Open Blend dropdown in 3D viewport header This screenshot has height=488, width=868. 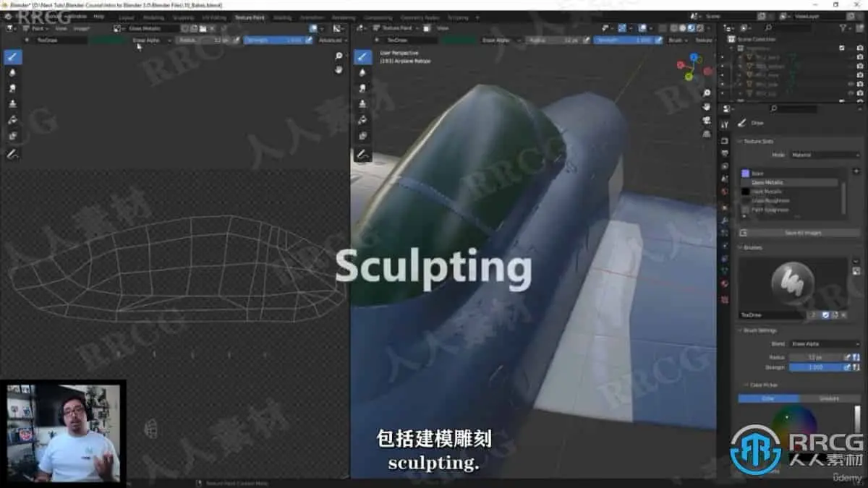[x=502, y=40]
